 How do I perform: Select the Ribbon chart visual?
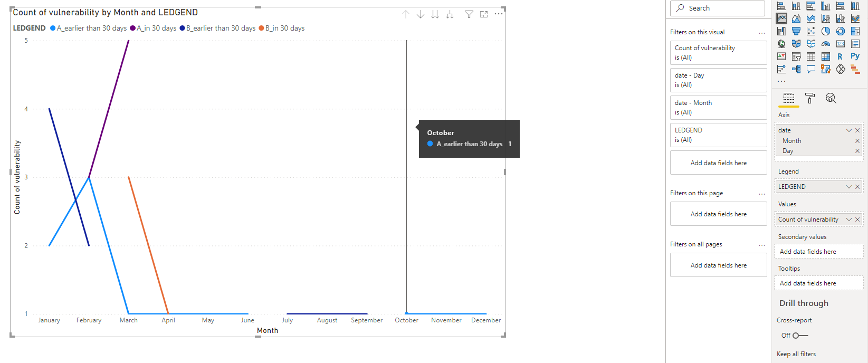(855, 18)
